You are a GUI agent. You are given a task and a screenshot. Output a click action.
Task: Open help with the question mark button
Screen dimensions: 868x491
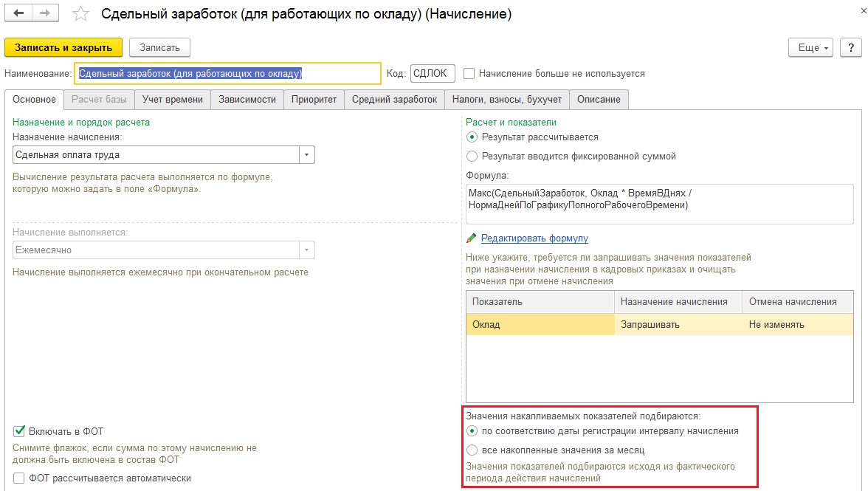850,47
